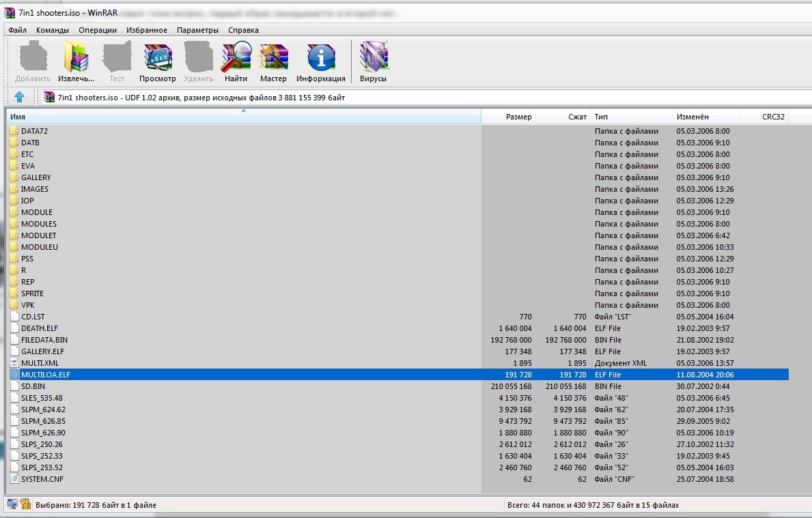Show archive Information (Информация) icon

click(x=320, y=61)
